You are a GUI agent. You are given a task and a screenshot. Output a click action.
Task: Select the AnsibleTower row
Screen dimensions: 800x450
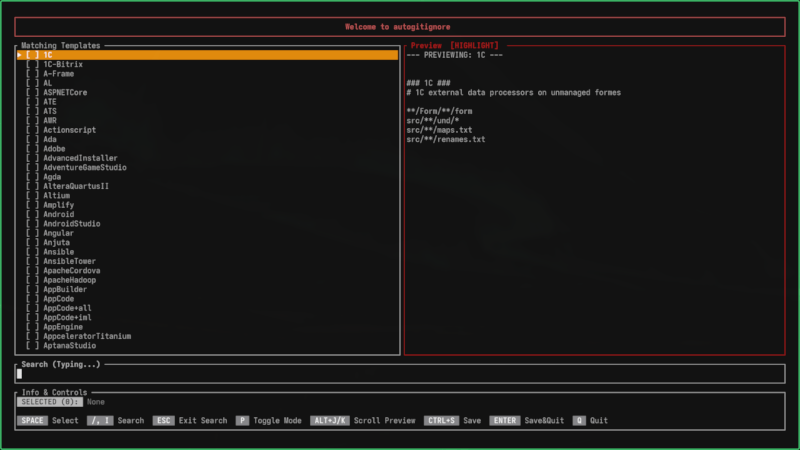(208, 261)
